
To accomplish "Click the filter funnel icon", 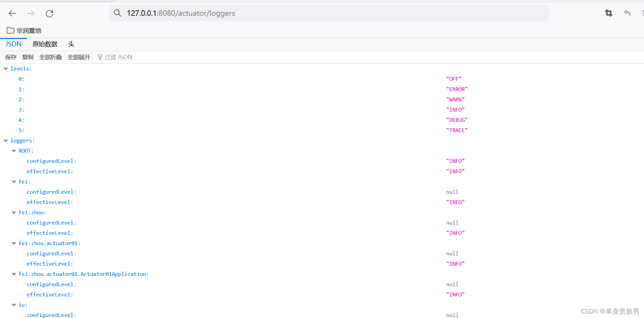I will point(100,57).
